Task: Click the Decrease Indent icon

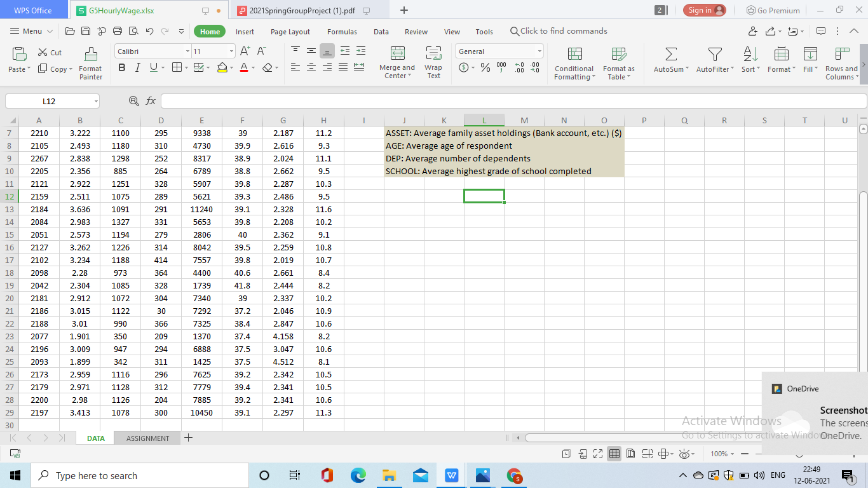Action: [x=345, y=51]
